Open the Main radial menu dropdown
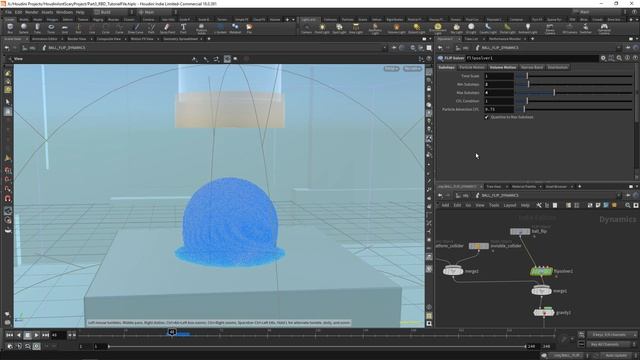The height and width of the screenshot is (360, 640). point(157,12)
